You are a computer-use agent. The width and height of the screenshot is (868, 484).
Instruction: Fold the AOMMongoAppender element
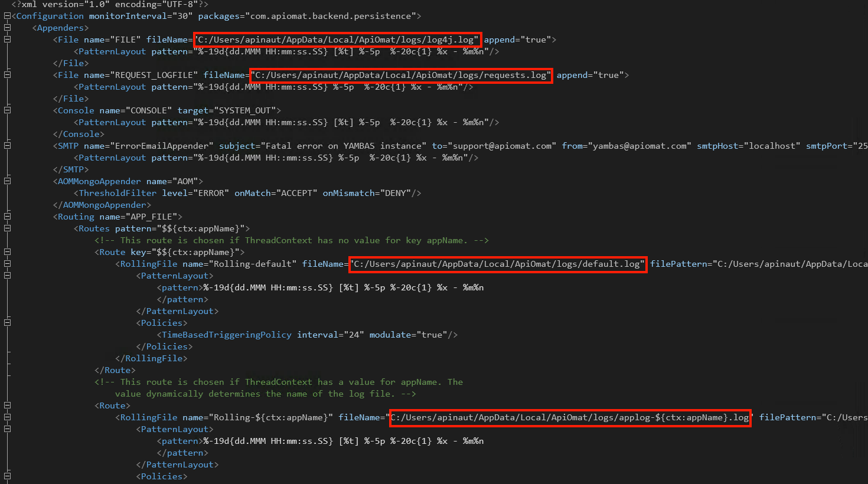click(7, 181)
